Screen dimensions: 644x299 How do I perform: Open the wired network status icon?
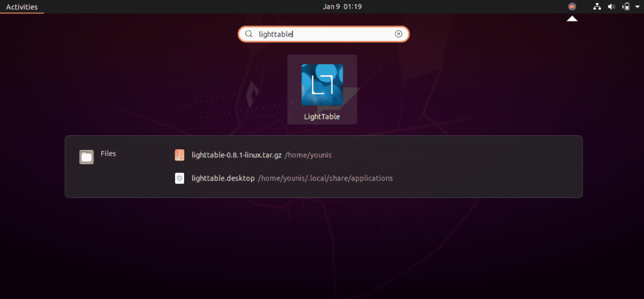coord(597,7)
